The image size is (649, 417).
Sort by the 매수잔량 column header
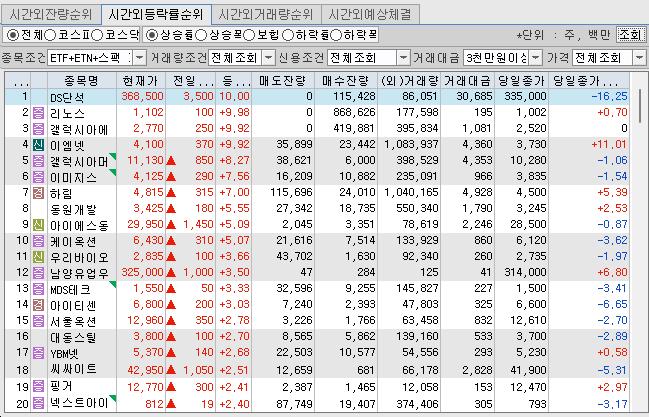tap(346, 81)
